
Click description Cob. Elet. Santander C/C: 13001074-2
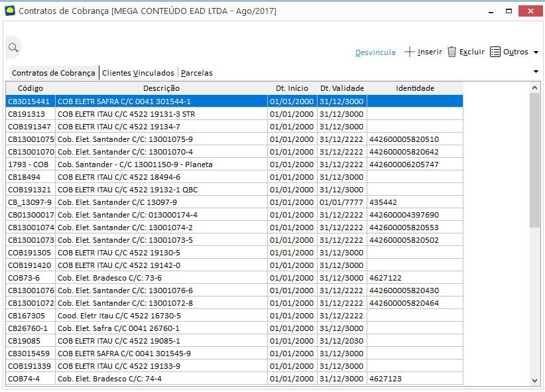pos(125,228)
